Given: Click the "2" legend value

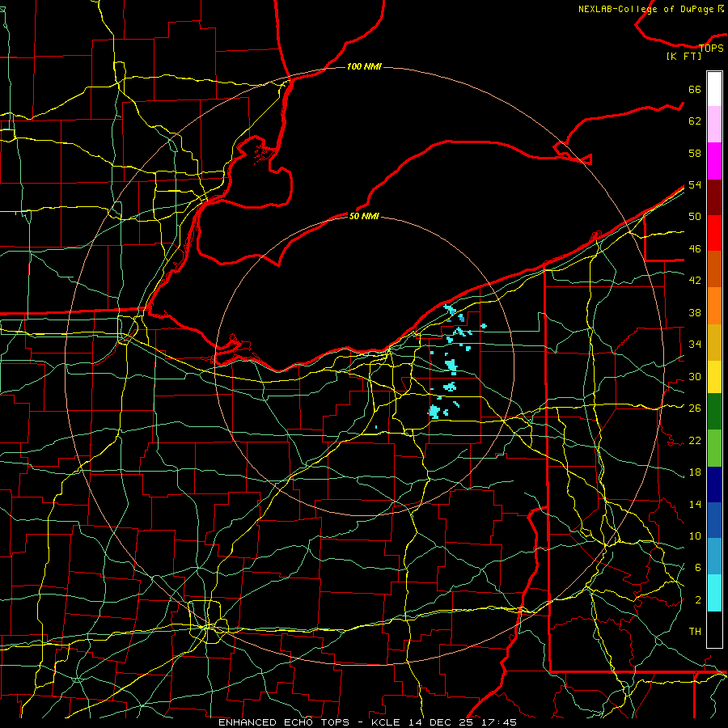Looking at the screenshot, I should pyautogui.click(x=698, y=600).
